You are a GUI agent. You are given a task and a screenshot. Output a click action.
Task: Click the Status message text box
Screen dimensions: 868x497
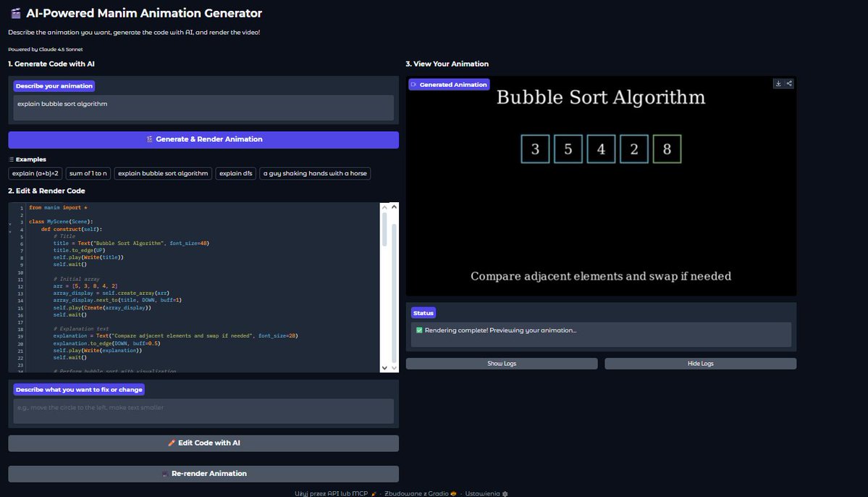click(x=601, y=335)
